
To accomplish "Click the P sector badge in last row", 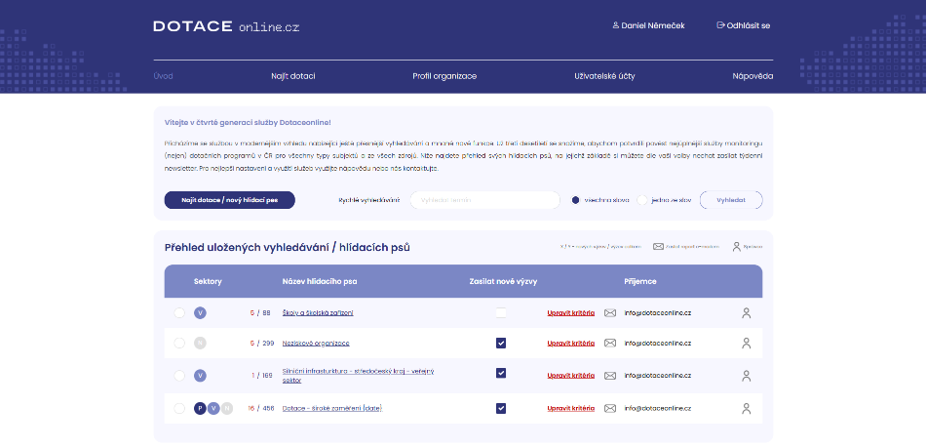I will (x=200, y=408).
